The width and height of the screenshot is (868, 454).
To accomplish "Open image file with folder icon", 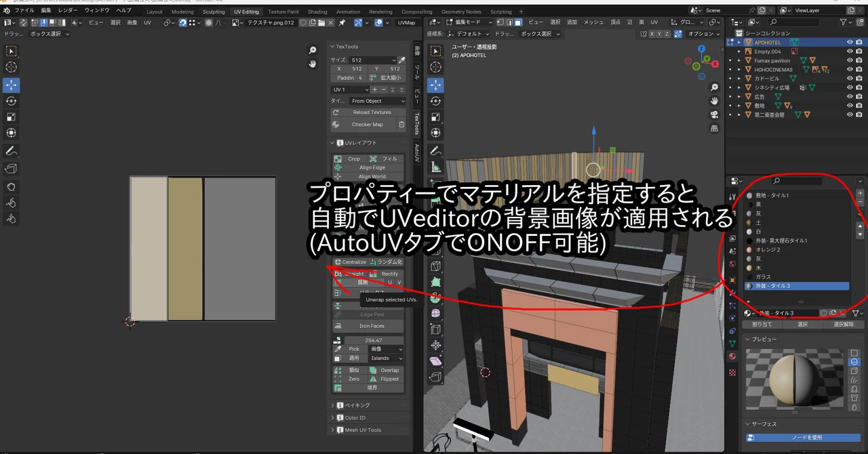I will pos(322,22).
